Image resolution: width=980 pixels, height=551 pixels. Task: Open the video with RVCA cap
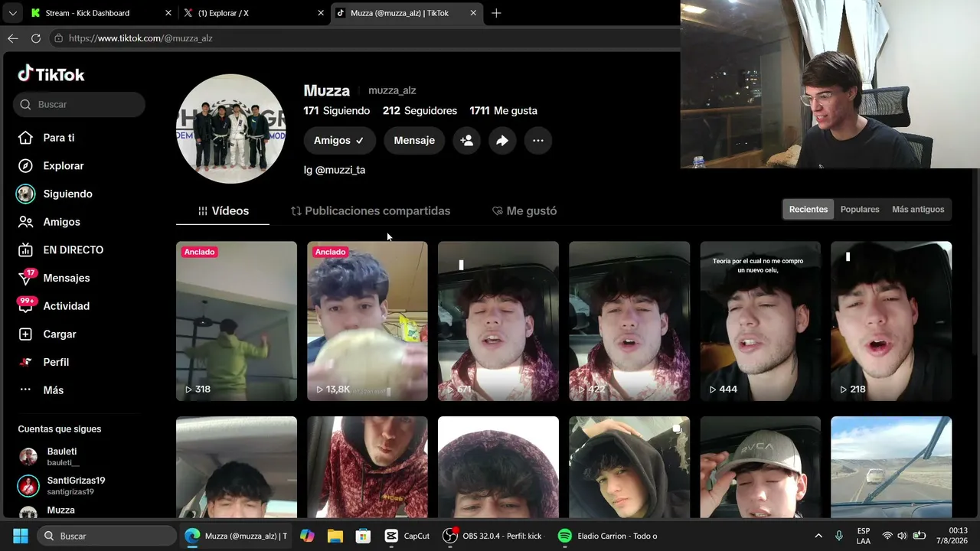click(760, 467)
